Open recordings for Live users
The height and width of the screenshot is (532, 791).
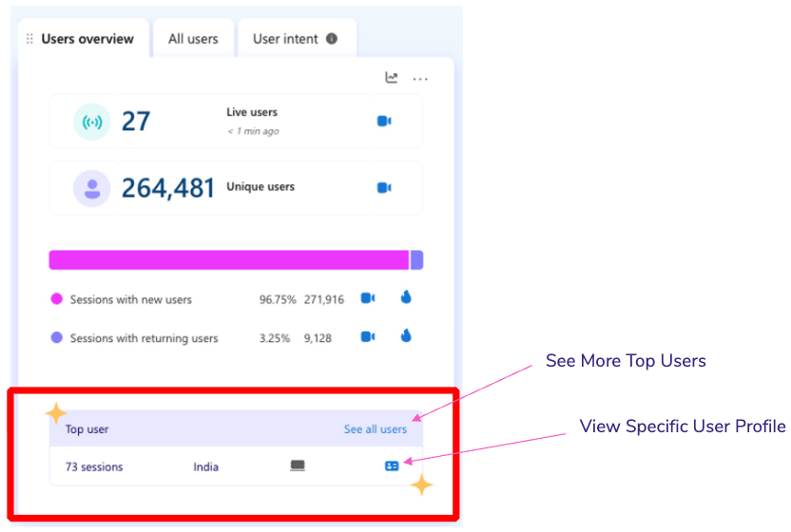coord(384,122)
